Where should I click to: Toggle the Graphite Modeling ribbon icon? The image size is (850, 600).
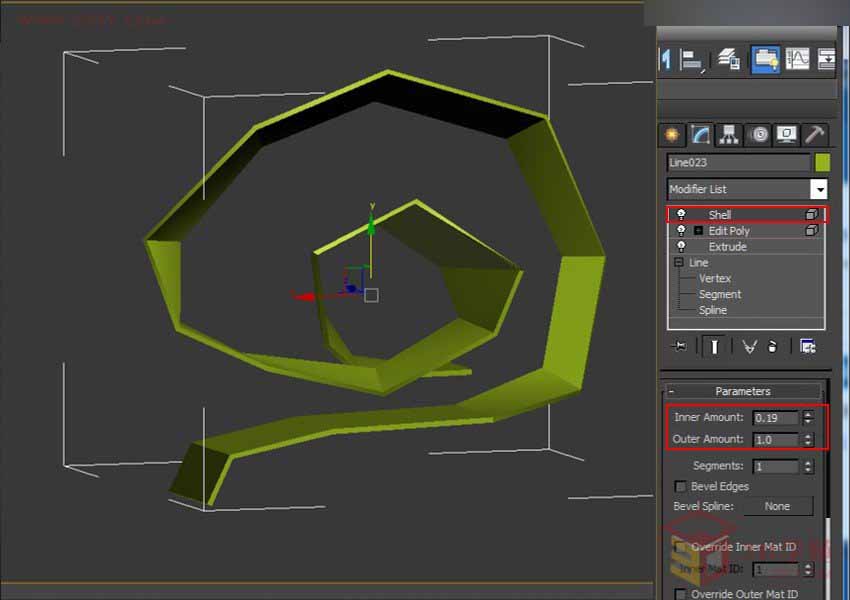(765, 59)
